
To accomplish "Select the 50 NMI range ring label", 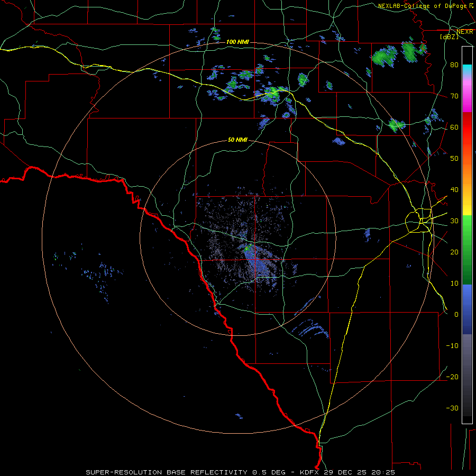I will [237, 140].
